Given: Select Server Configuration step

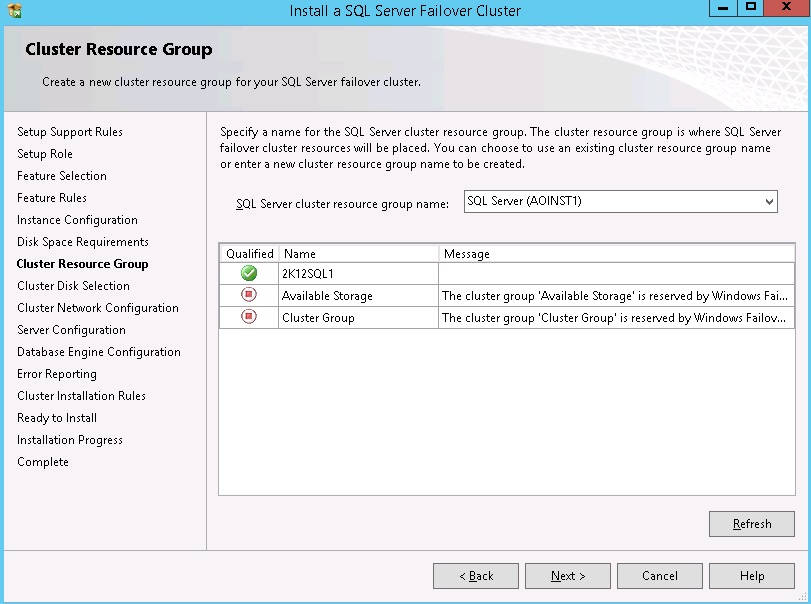Looking at the screenshot, I should (x=71, y=330).
